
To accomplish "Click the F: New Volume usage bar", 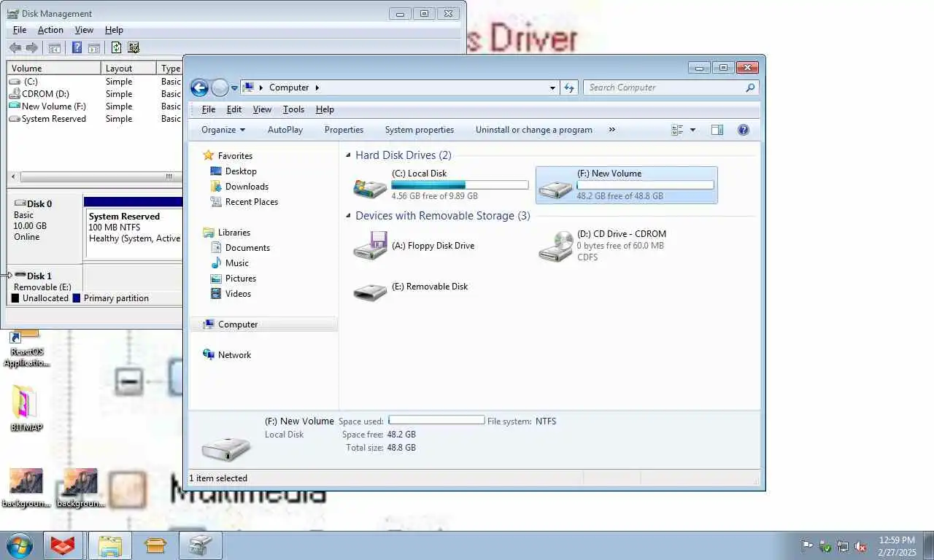I will click(x=645, y=185).
